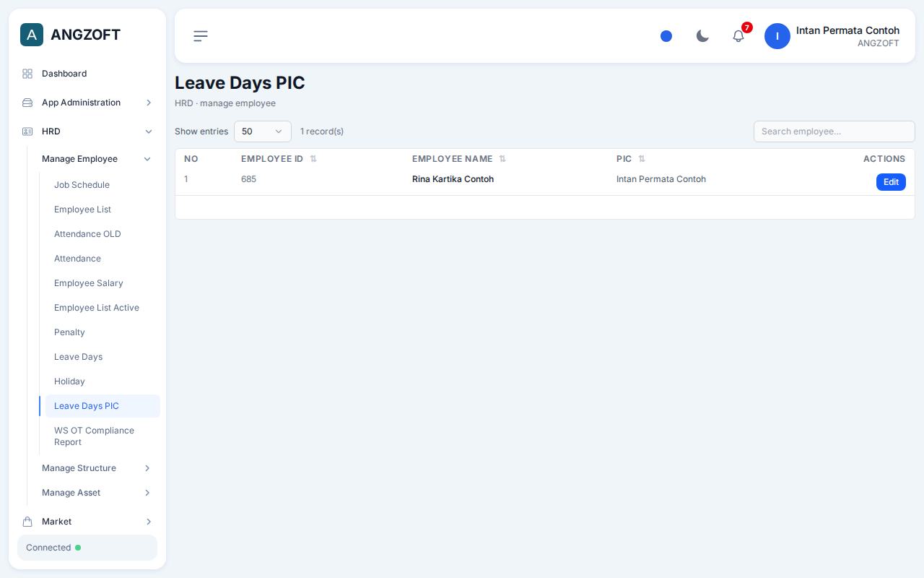Image resolution: width=924 pixels, height=578 pixels.
Task: Click the Market bag icon
Action: [27, 522]
